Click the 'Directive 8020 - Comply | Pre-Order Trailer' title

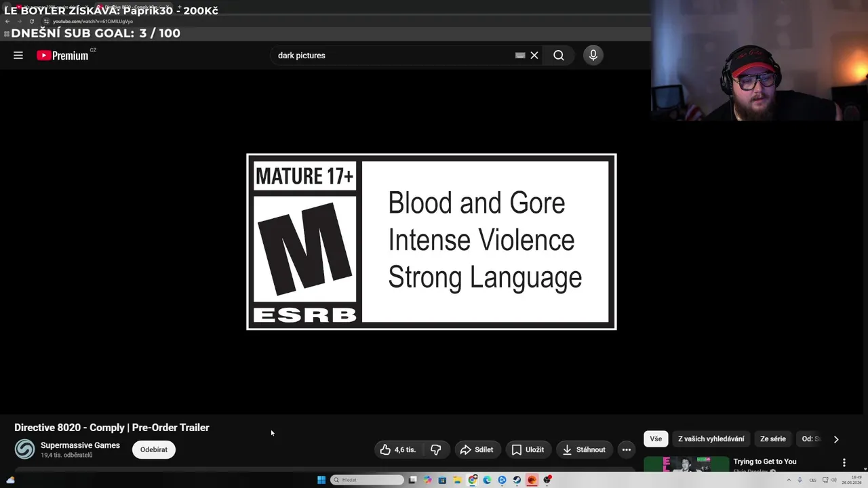[x=112, y=428]
